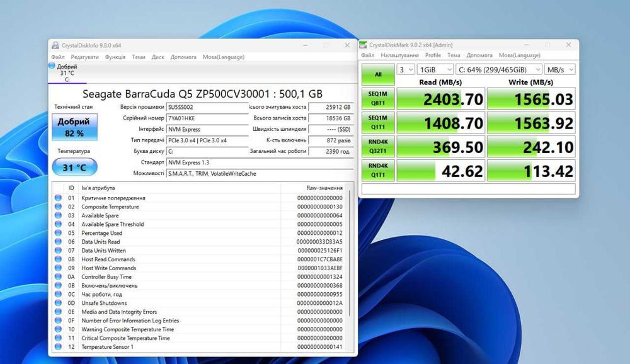This screenshot has height=364, width=630.
Task: Open Допомога menu in CrystalDiskMark
Action: [x=479, y=55]
